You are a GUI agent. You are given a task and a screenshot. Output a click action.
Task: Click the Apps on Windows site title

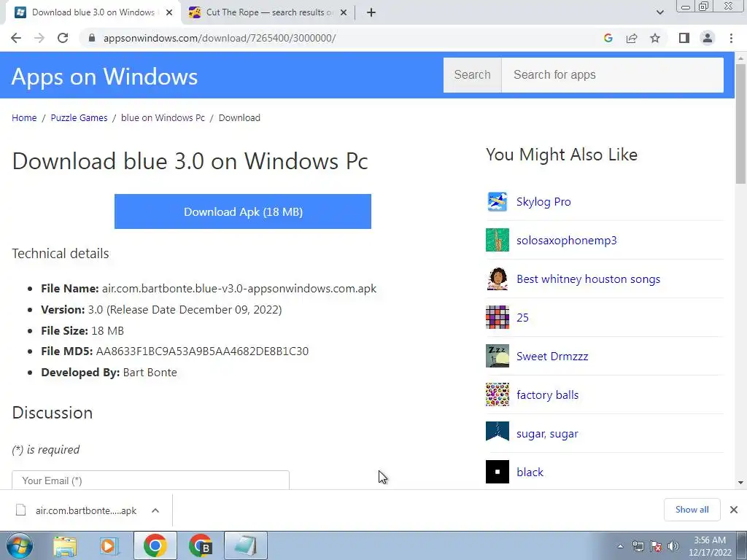(104, 76)
